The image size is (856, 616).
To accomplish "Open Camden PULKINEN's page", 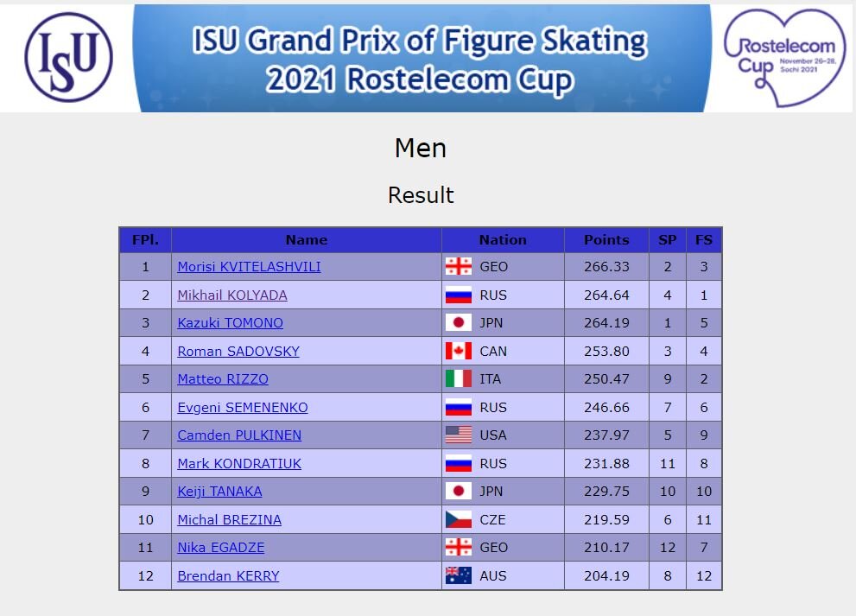I will click(x=239, y=435).
